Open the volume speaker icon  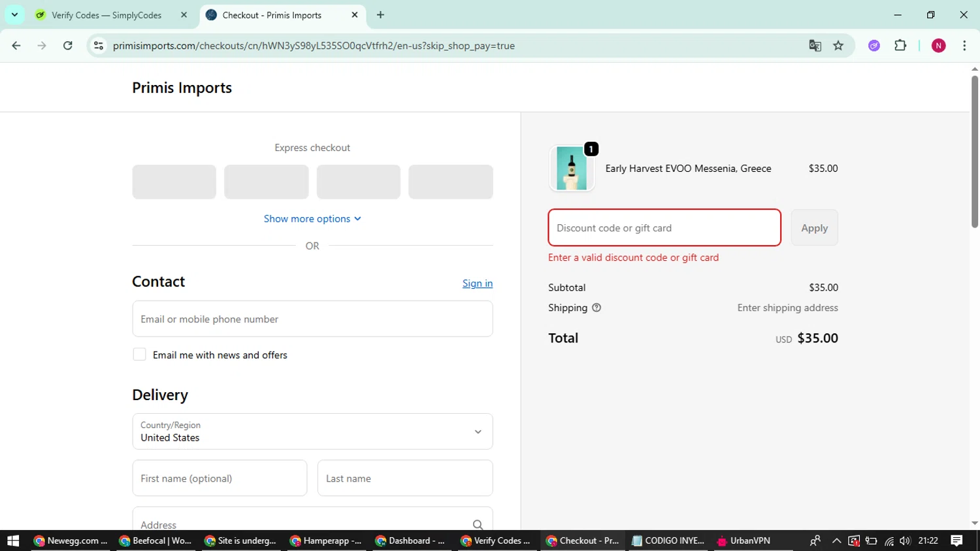(905, 541)
